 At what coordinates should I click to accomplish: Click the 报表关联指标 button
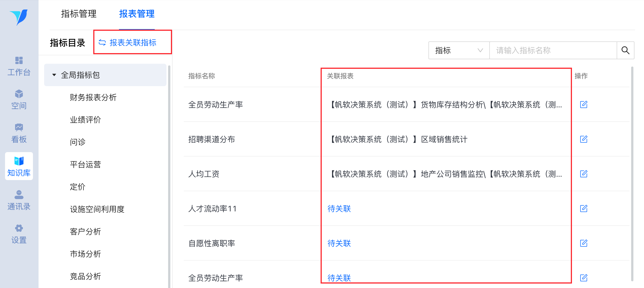[128, 43]
